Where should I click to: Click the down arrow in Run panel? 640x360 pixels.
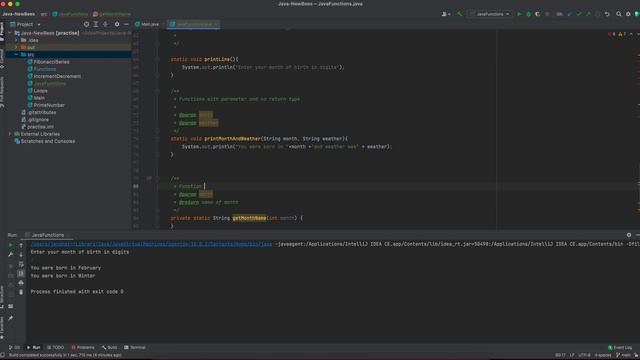tap(21, 254)
